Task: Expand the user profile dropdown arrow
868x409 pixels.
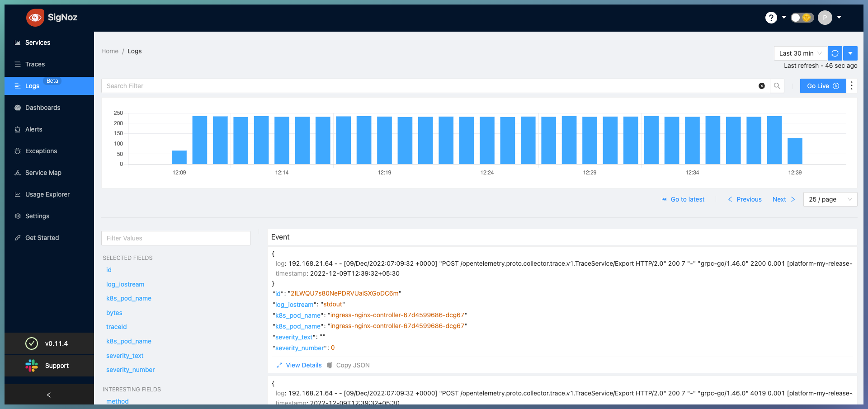Action: coord(839,17)
